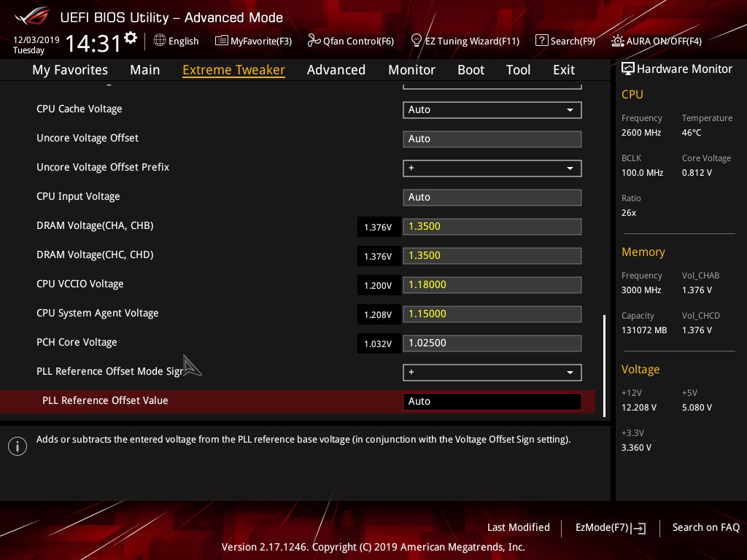Click the 5.080 V reading
This screenshot has width=747, height=560.
pyautogui.click(x=697, y=408)
